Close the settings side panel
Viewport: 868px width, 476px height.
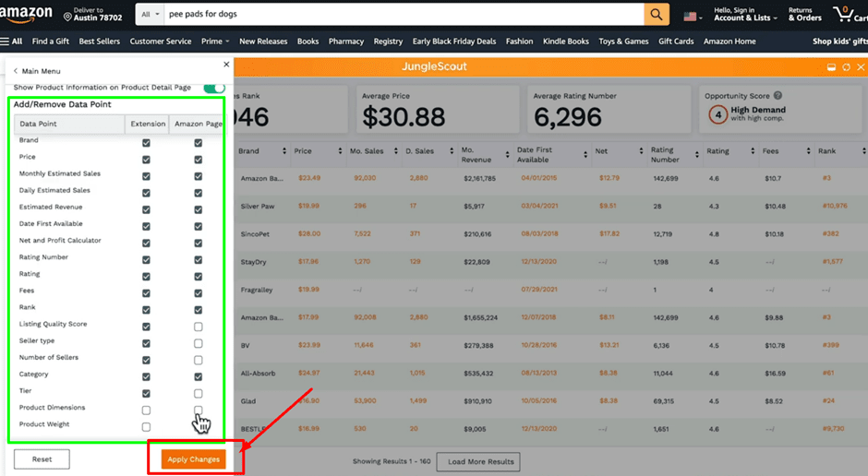pos(226,65)
